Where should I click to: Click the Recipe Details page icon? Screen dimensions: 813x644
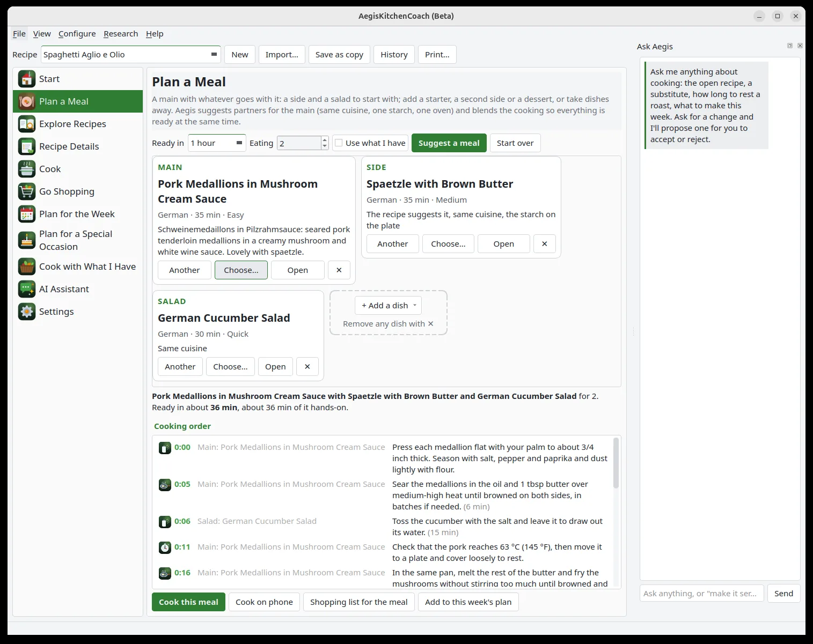pyautogui.click(x=27, y=146)
